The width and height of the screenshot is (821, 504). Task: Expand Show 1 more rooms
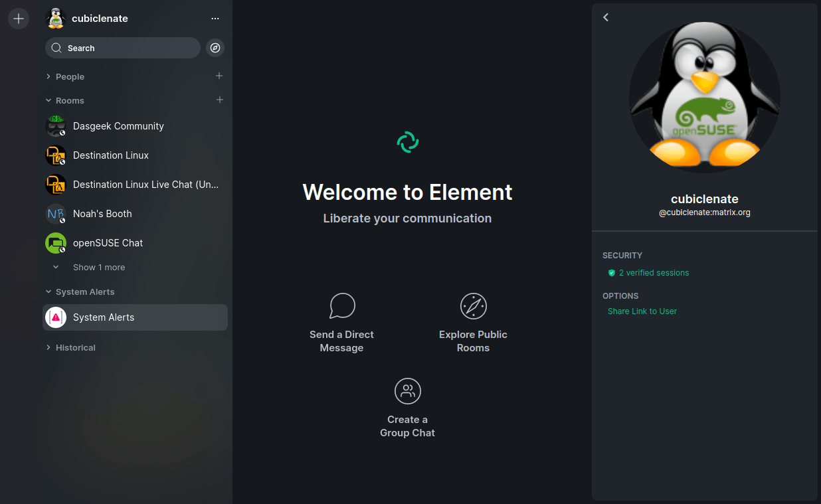point(90,267)
